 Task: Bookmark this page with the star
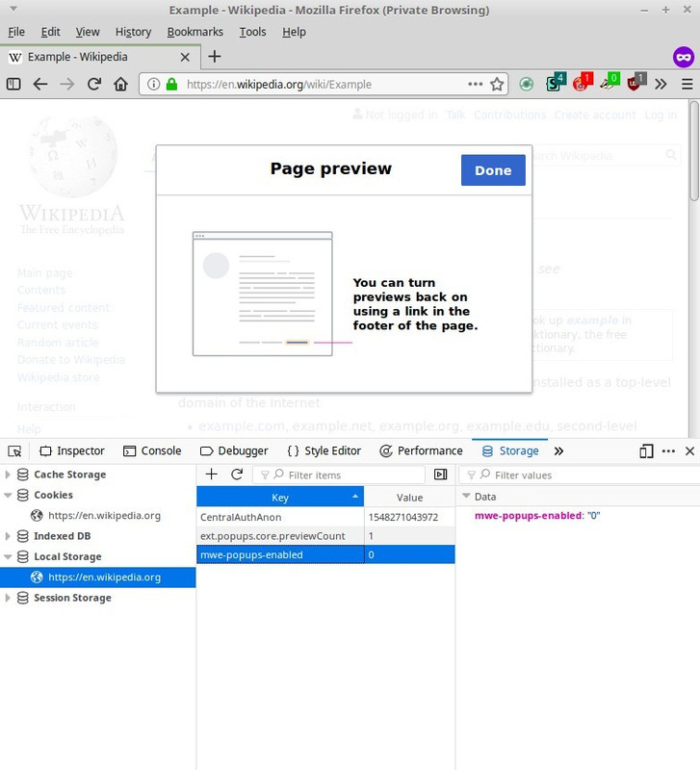coord(497,84)
